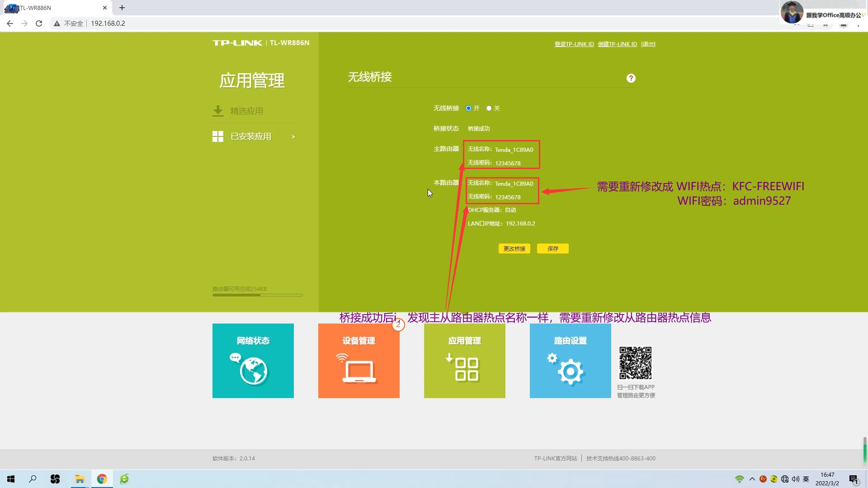Select the 精选应用 download icon in sidebar
The height and width of the screenshot is (488, 868).
[x=218, y=110]
